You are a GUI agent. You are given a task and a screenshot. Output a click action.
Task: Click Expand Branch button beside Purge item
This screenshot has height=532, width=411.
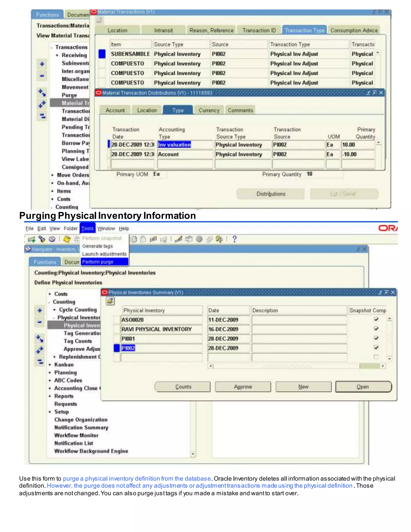pyautogui.click(x=42, y=93)
